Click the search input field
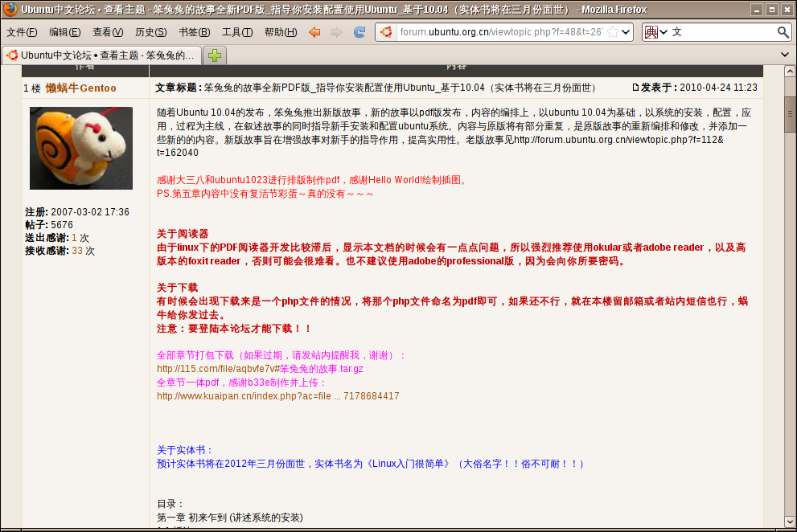The width and height of the screenshot is (797, 532). [x=723, y=32]
